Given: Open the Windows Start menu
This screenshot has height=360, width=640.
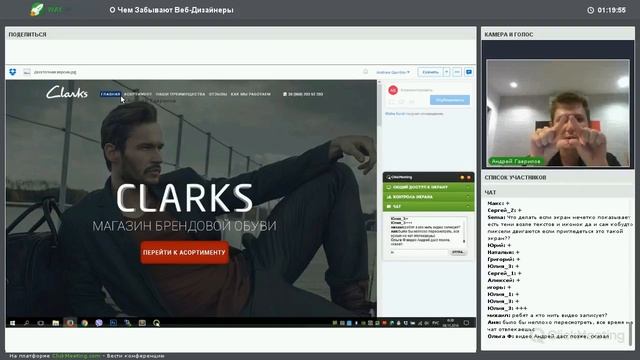Looking at the screenshot, I should tap(12, 323).
